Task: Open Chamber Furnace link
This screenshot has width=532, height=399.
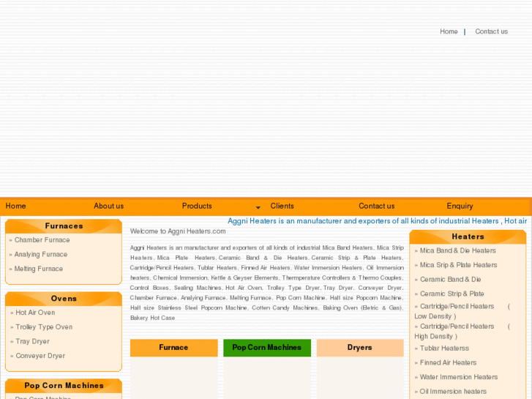Action: click(42, 240)
